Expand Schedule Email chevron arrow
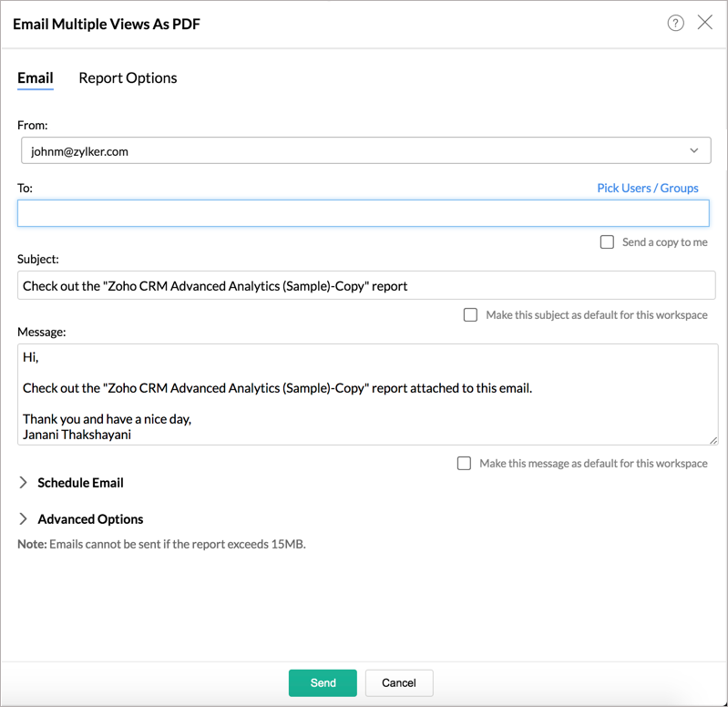The width and height of the screenshot is (728, 707). (x=23, y=482)
